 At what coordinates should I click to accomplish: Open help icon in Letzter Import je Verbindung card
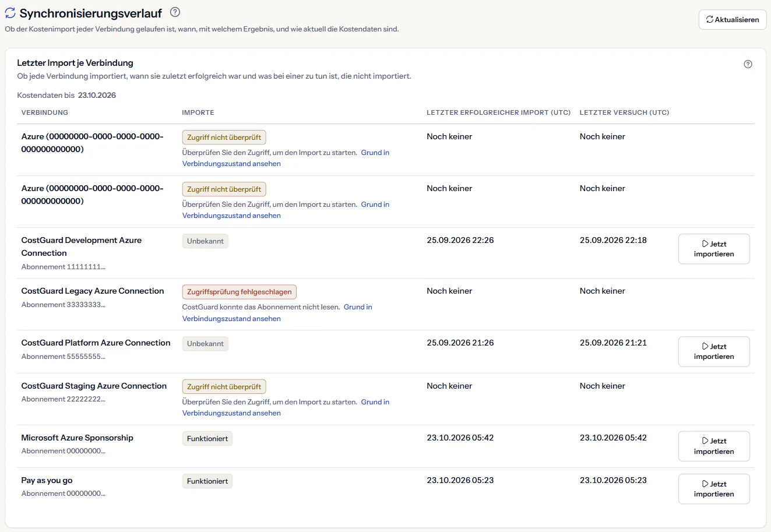click(x=748, y=64)
